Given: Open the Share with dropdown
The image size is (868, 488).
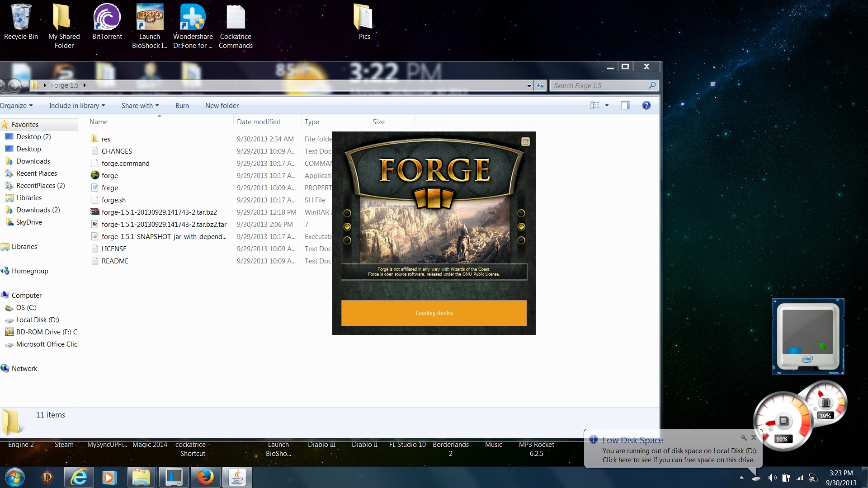Looking at the screenshot, I should (140, 106).
